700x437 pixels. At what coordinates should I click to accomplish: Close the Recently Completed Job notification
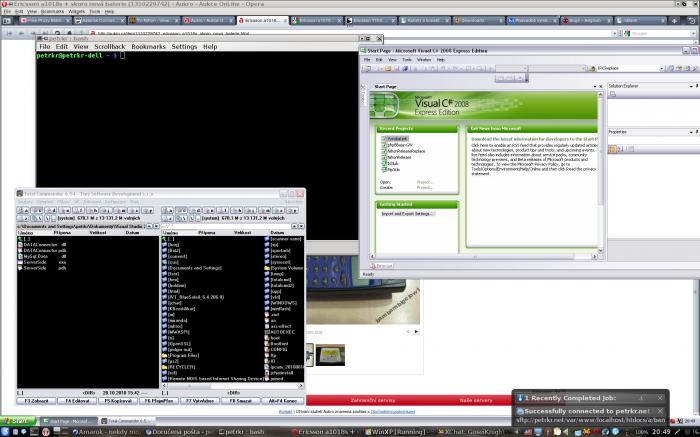[x=660, y=398]
